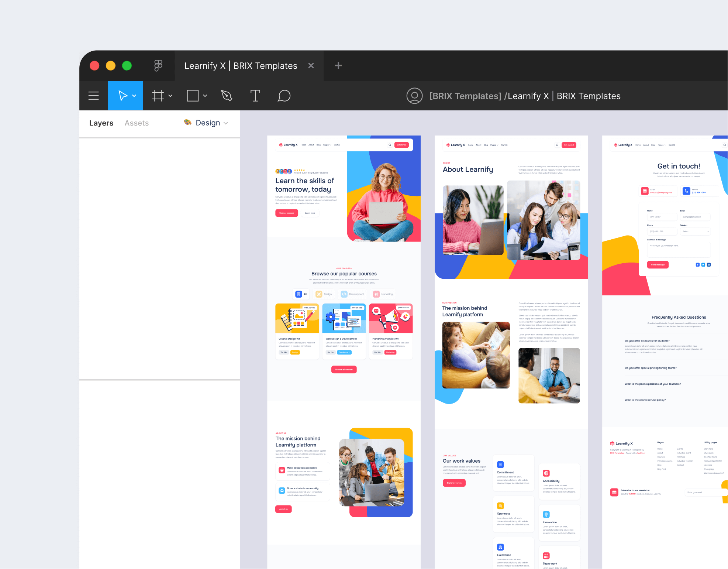728x569 pixels.
Task: Open the Frame tool dropdown arrow
Action: point(170,96)
